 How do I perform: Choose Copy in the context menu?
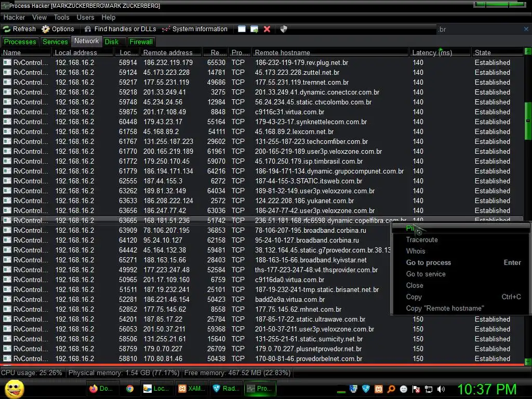coord(461,297)
